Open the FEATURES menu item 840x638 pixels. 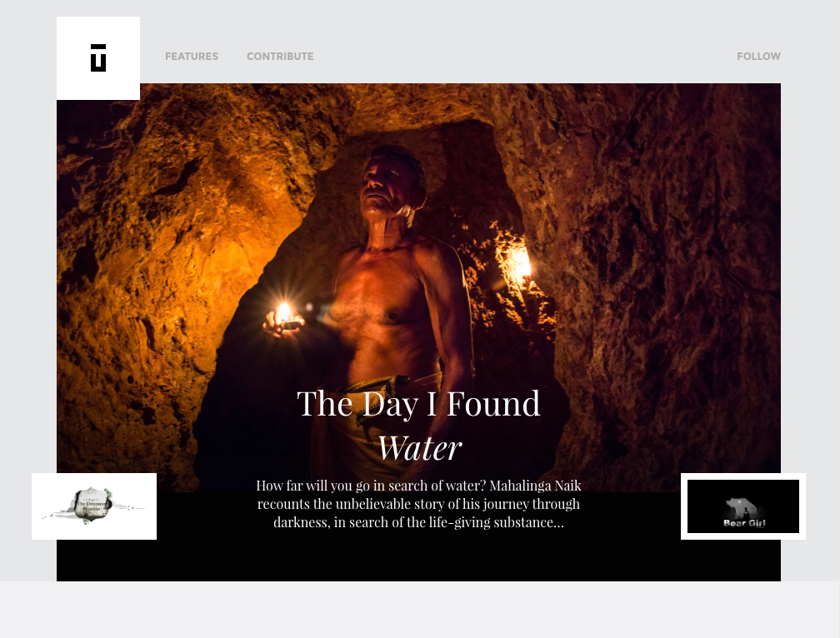192,56
